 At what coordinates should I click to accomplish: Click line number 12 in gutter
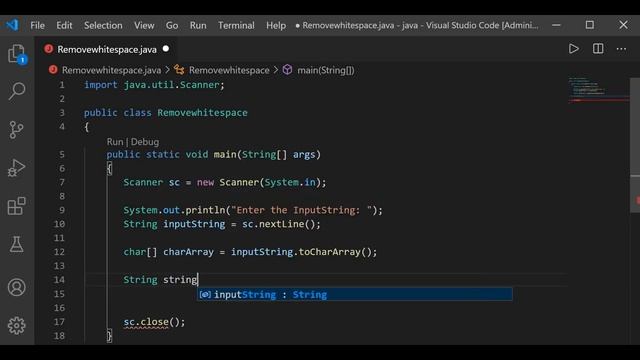click(x=59, y=252)
